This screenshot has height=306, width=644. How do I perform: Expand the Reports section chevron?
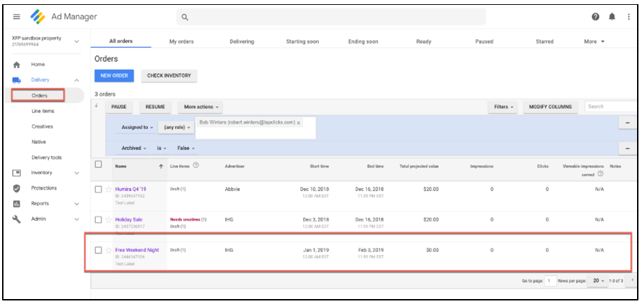click(x=76, y=204)
